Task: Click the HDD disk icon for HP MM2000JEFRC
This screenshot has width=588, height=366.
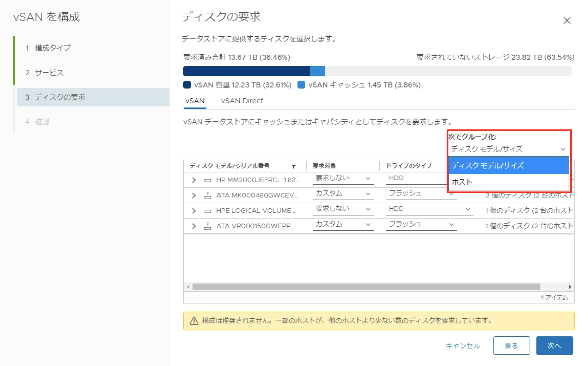Action: click(207, 180)
